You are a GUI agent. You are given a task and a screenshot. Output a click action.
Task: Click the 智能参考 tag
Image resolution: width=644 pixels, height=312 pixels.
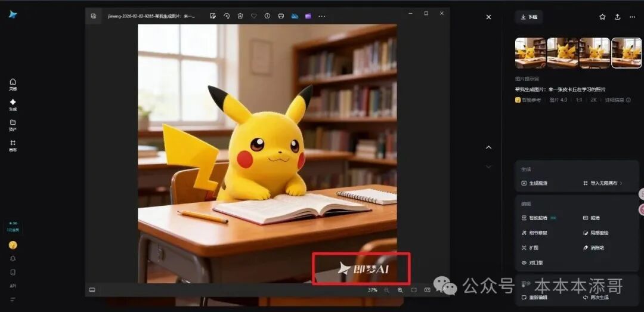click(x=528, y=100)
